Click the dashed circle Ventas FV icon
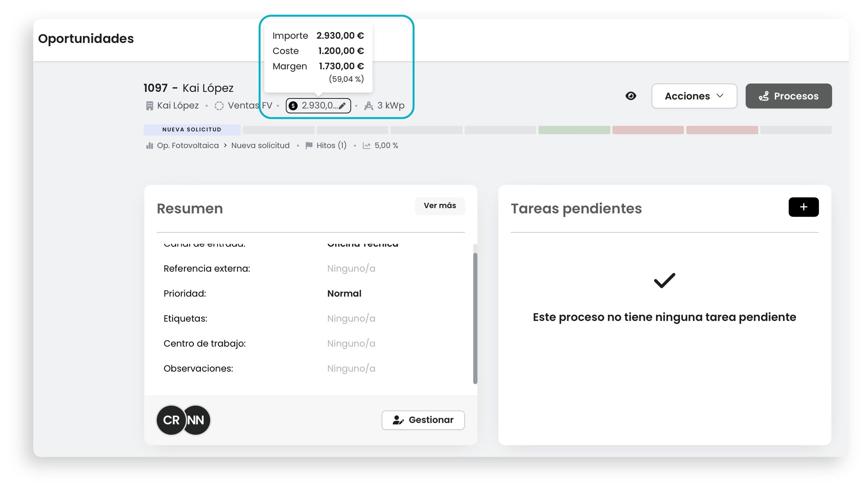Viewport: 868px width, 491px height. (219, 106)
